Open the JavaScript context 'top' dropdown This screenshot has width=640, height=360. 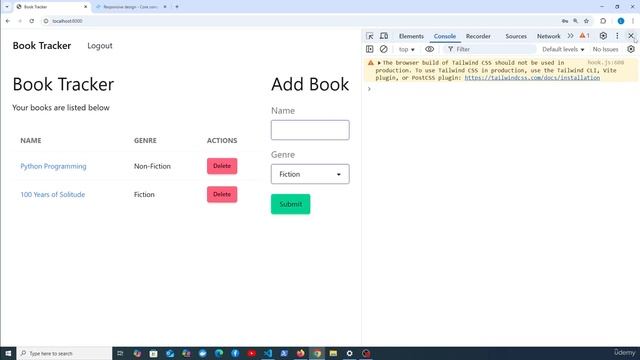[x=407, y=49]
